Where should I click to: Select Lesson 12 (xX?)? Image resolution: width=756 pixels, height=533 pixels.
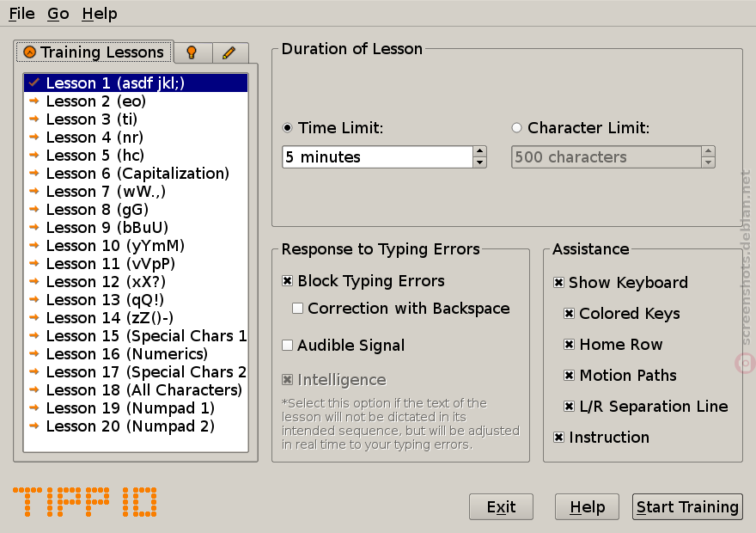[x=136, y=282]
